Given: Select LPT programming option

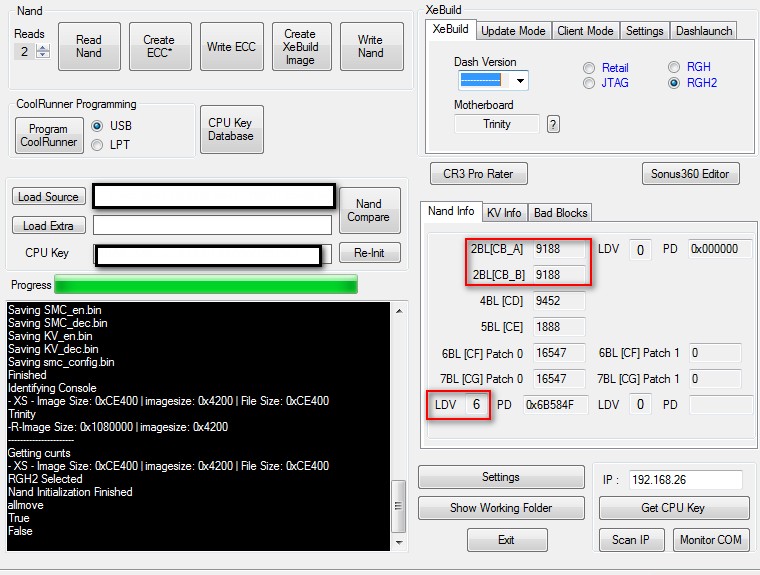Looking at the screenshot, I should click(97, 145).
